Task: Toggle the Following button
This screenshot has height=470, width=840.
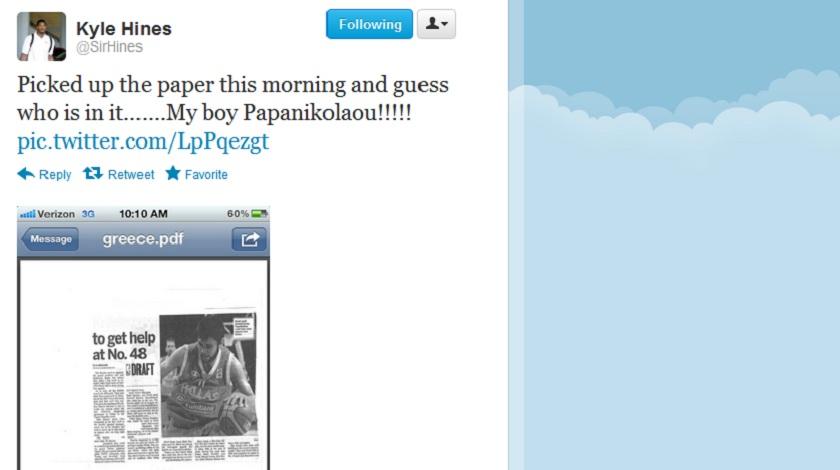Action: (x=369, y=24)
